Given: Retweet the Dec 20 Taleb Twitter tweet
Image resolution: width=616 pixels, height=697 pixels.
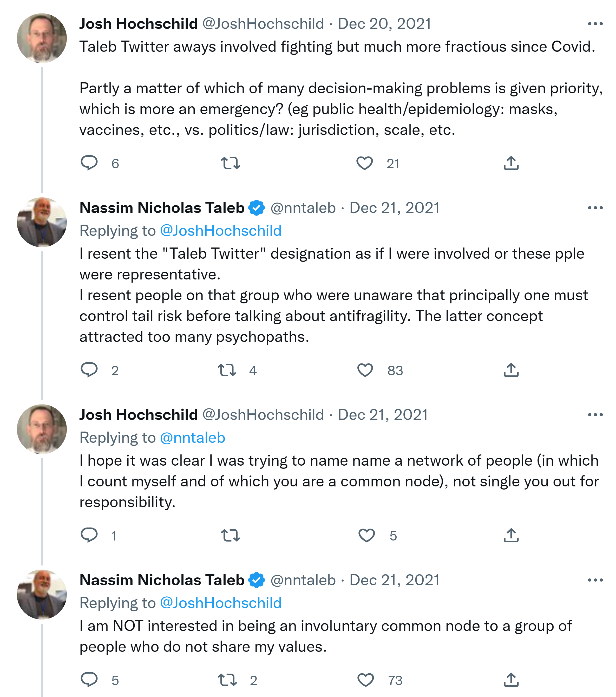Looking at the screenshot, I should 231,163.
